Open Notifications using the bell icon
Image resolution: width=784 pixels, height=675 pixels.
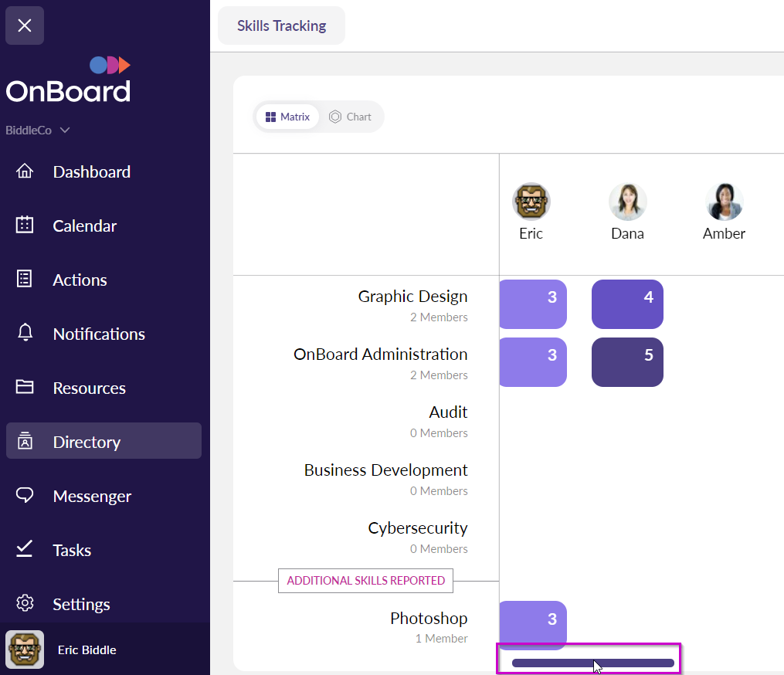[25, 334]
